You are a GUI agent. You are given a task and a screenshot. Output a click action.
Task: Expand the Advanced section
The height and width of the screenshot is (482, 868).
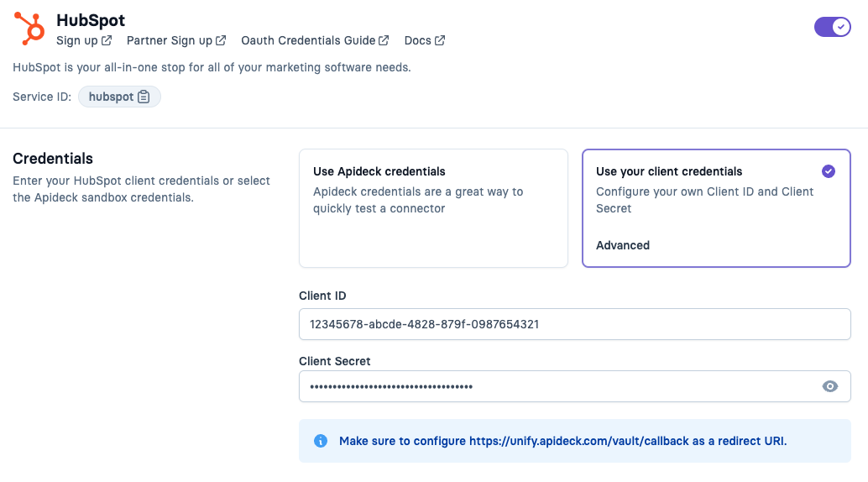(623, 245)
